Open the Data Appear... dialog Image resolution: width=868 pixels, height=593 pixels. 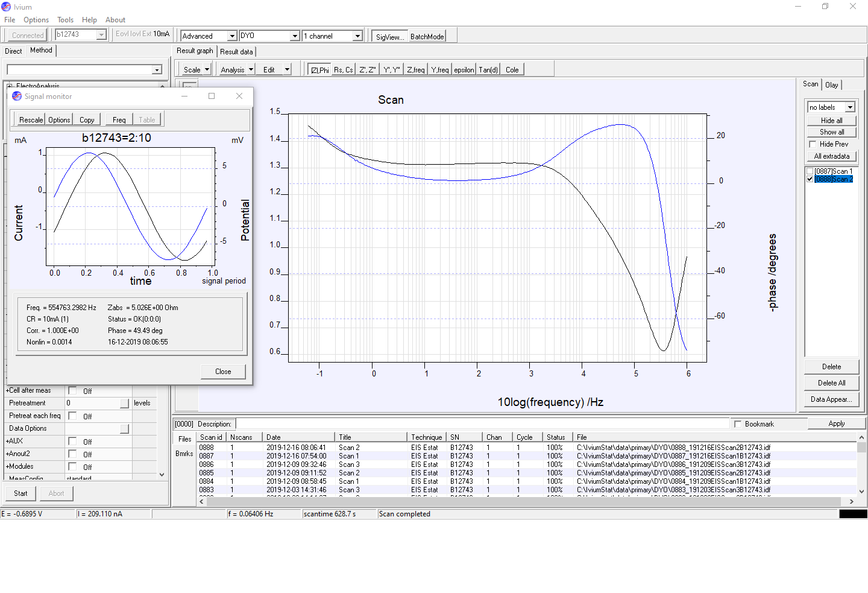[831, 399]
